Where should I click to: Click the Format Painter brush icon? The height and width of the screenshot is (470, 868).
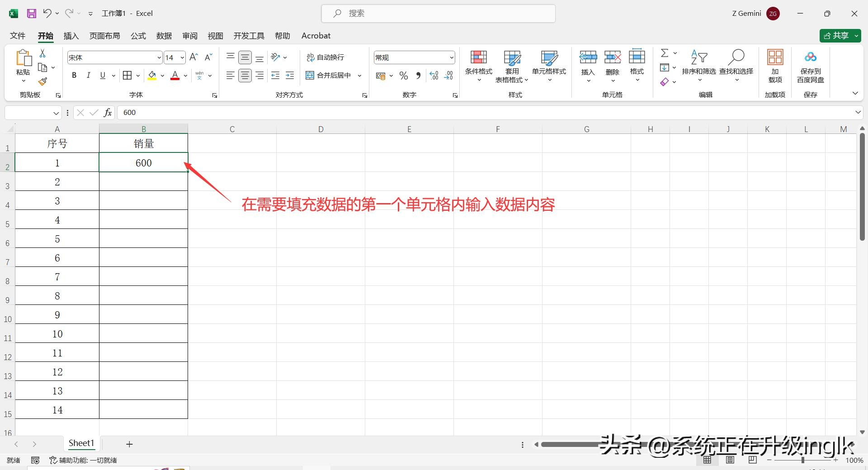pos(42,81)
